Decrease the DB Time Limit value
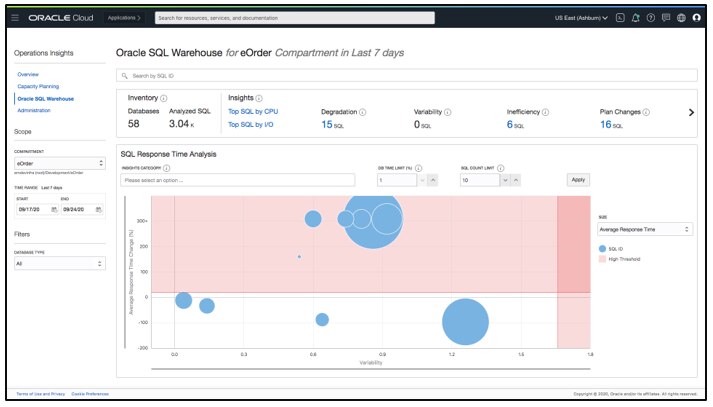 click(422, 180)
